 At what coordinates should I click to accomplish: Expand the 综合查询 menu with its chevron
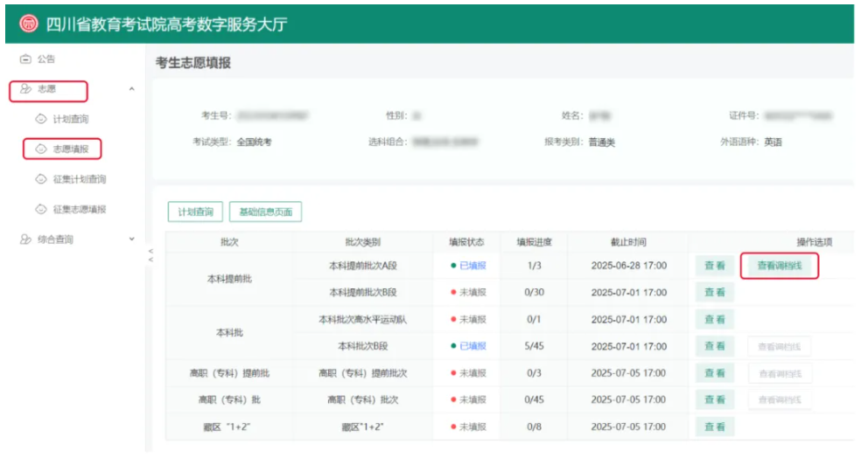(x=131, y=239)
